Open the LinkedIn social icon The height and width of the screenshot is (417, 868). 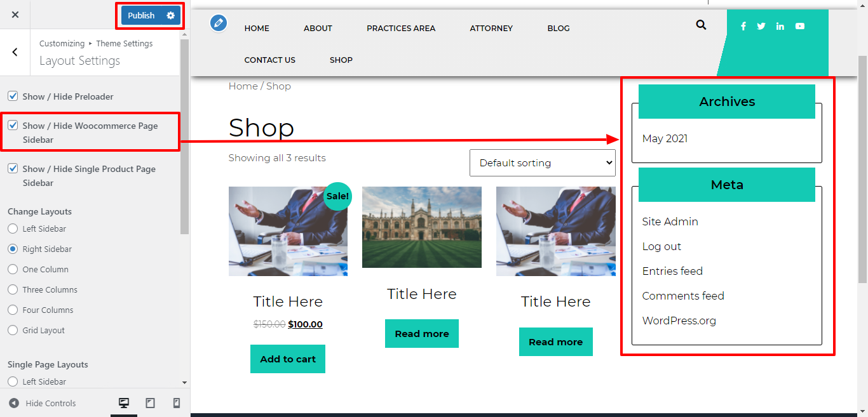tap(780, 26)
